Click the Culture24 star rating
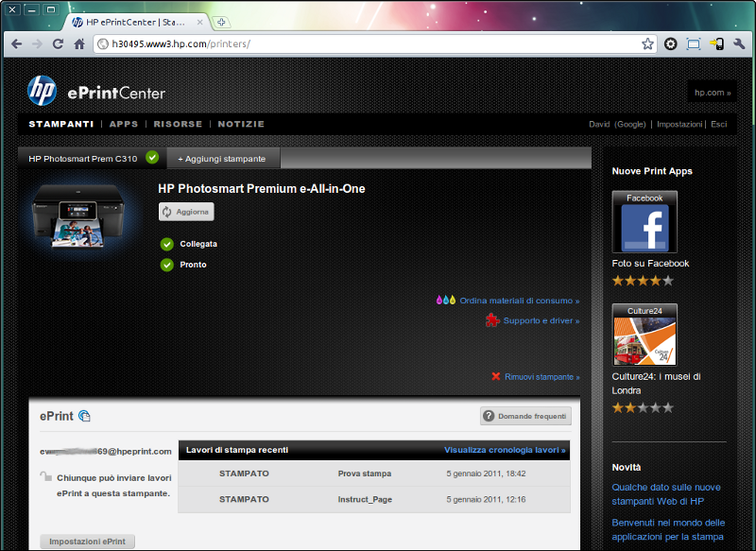This screenshot has width=756, height=551. [643, 408]
